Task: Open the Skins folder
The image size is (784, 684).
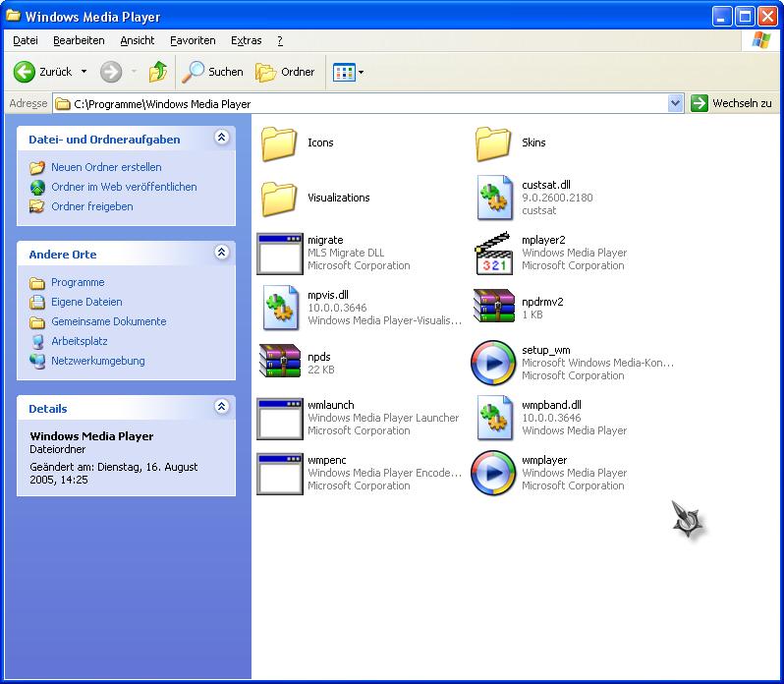Action: pyautogui.click(x=493, y=143)
